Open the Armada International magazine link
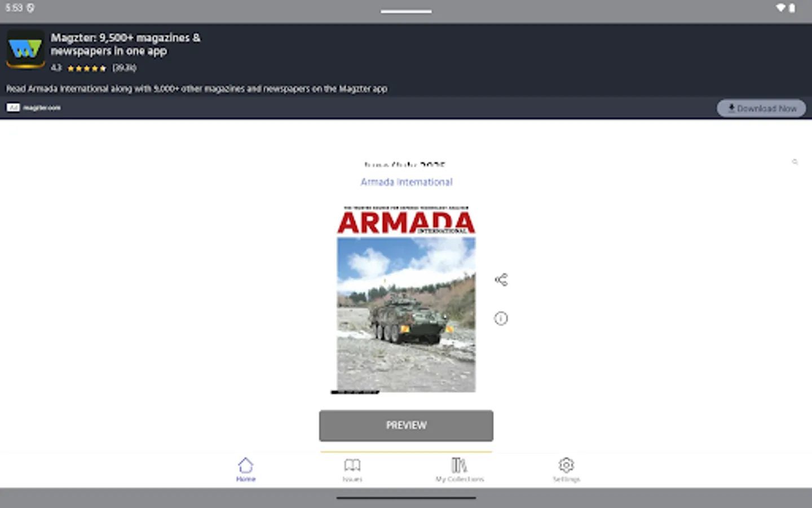Image resolution: width=812 pixels, height=508 pixels. (x=406, y=182)
